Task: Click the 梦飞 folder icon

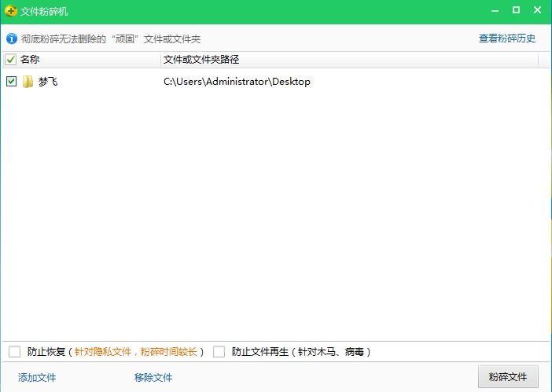Action: [x=28, y=82]
